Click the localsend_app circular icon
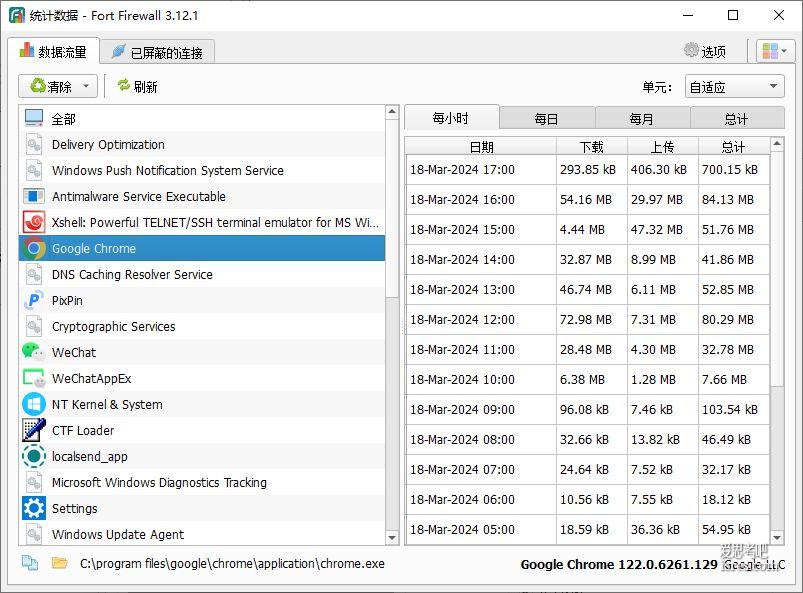The image size is (803, 593). pos(34,456)
